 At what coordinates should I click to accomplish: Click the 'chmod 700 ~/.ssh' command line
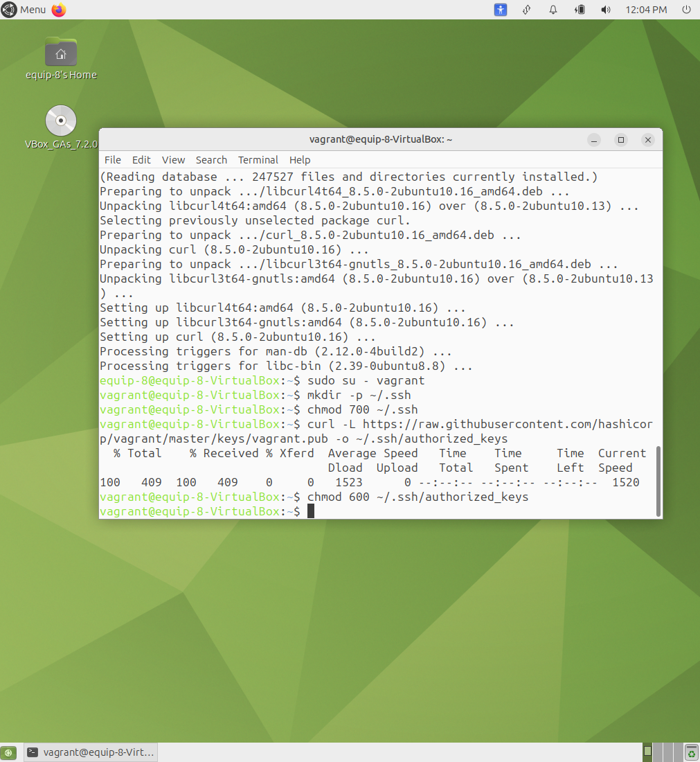(259, 409)
